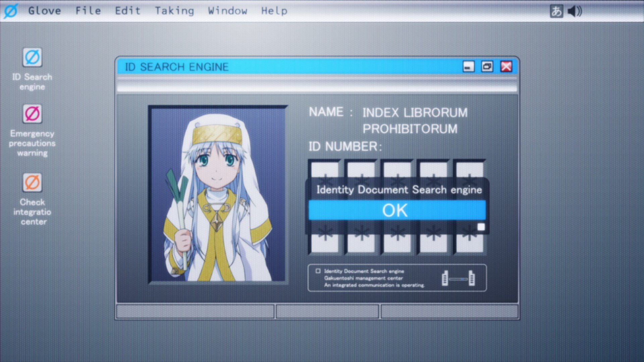Screen dimensions: 644x362
Task: Click the communication link indicator between two devices
Action: (x=459, y=278)
